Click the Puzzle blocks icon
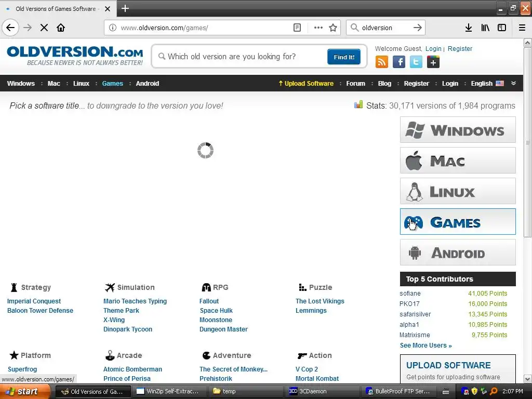The image size is (532, 399). 302,287
